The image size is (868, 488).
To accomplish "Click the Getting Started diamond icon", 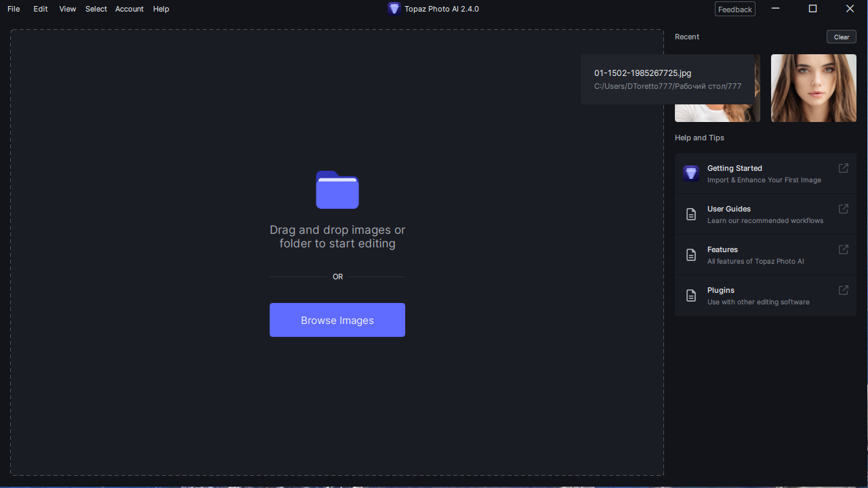I will coord(691,173).
